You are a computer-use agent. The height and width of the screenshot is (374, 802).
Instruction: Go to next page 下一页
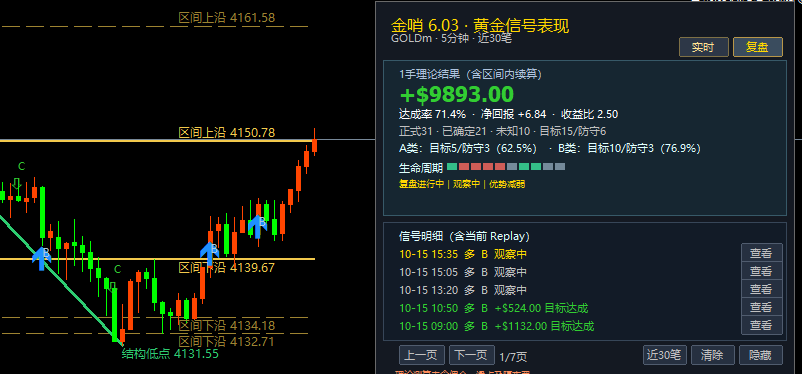(472, 355)
